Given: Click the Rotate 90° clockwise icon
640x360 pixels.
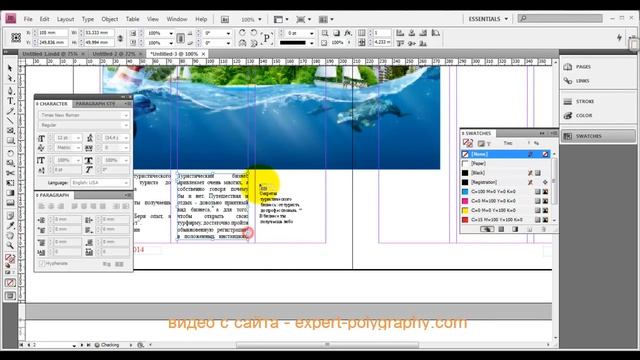Looking at the screenshot, I should coord(242,33).
